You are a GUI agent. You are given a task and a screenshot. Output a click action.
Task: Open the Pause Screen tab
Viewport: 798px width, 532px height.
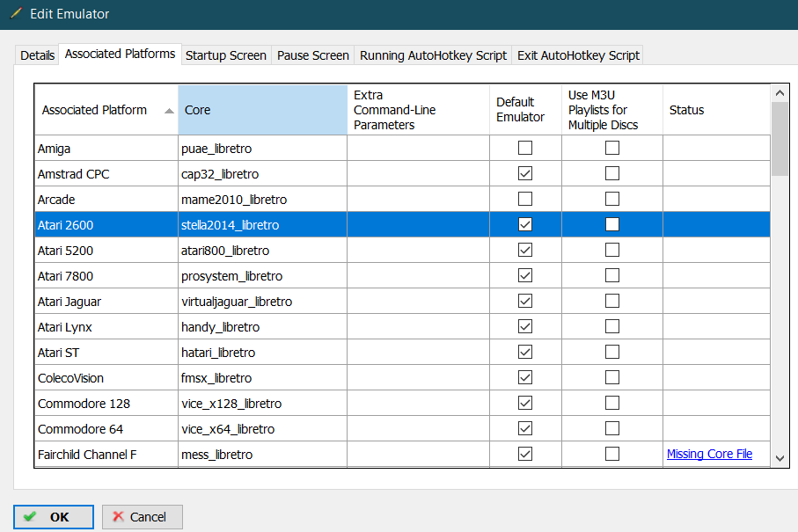point(313,55)
